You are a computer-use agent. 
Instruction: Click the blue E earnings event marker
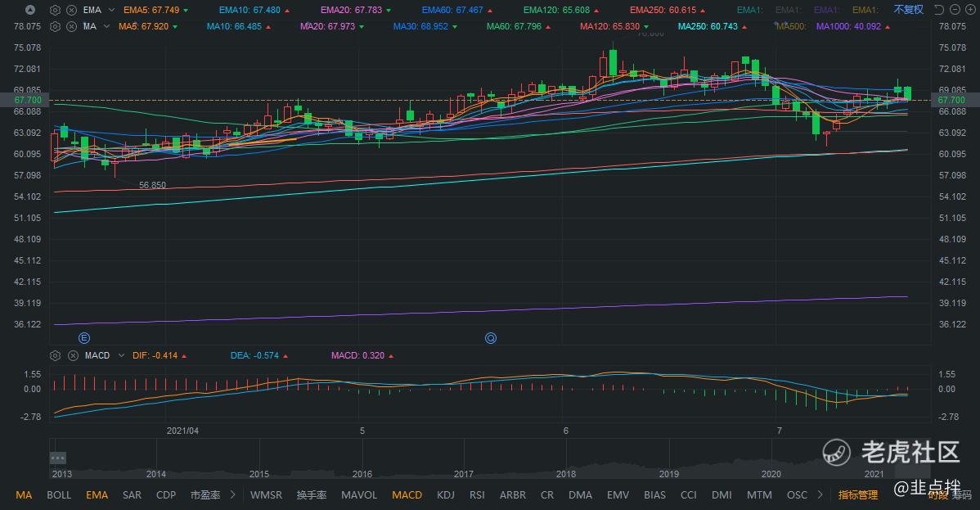pos(83,338)
